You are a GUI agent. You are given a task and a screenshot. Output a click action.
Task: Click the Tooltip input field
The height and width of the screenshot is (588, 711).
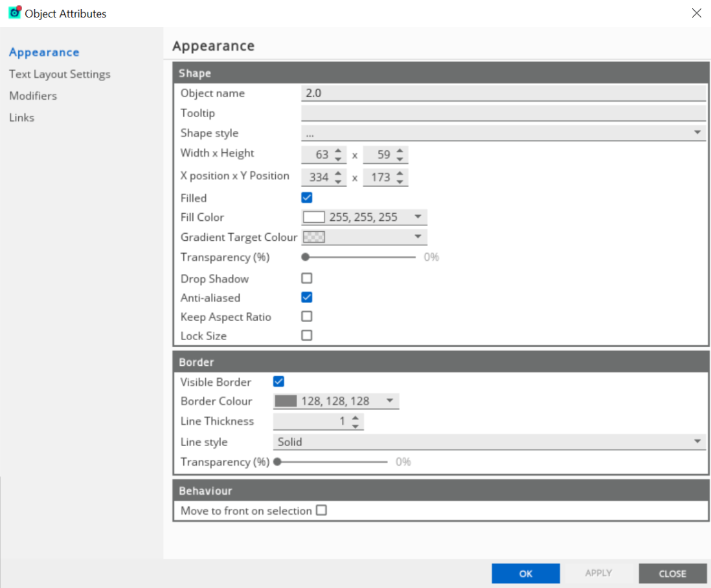tap(503, 113)
